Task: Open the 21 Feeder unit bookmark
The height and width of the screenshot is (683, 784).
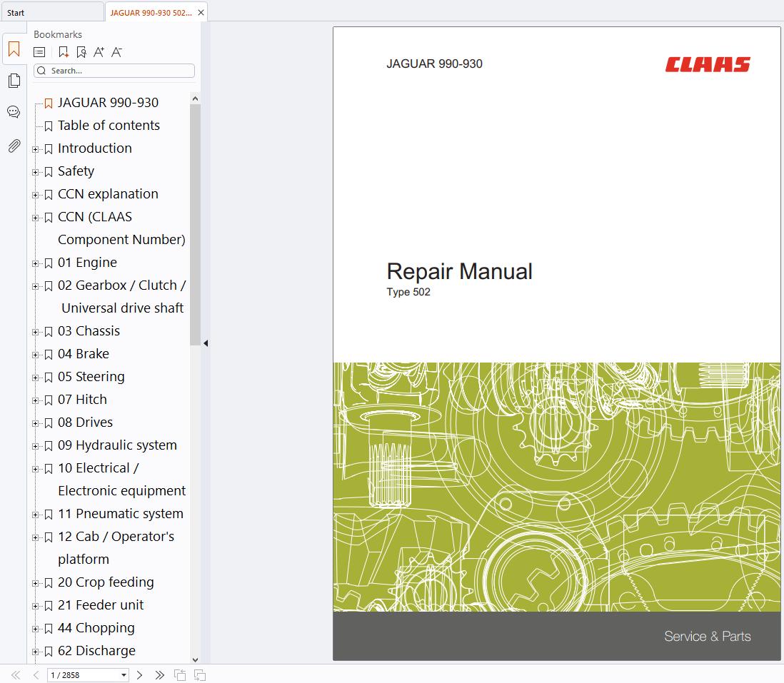Action: 101,605
